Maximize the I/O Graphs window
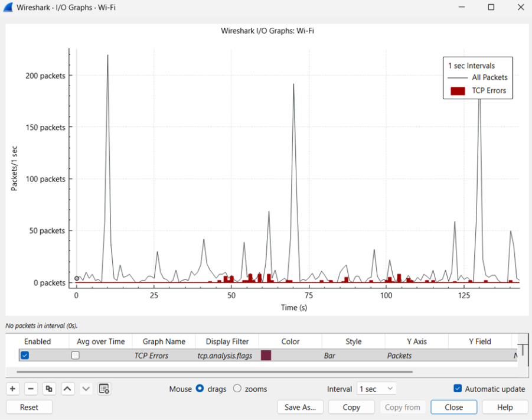 click(x=491, y=7)
